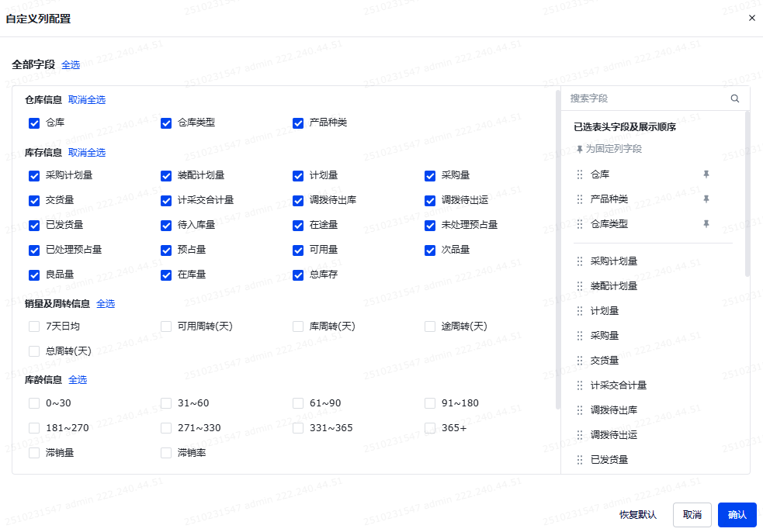Uncheck the 待入库量 checkbox
The image size is (763, 532).
point(166,225)
